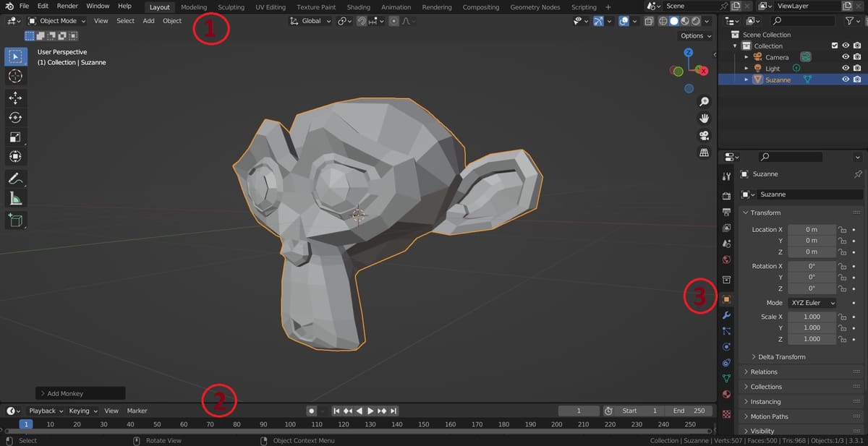868x446 pixels.
Task: Select the Annotate tool
Action: coord(15,179)
